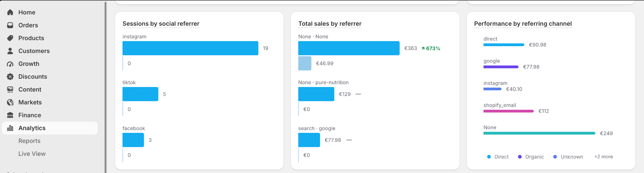Open Orders via its inbox icon
Viewport: 644px width, 173px height.
(10, 25)
